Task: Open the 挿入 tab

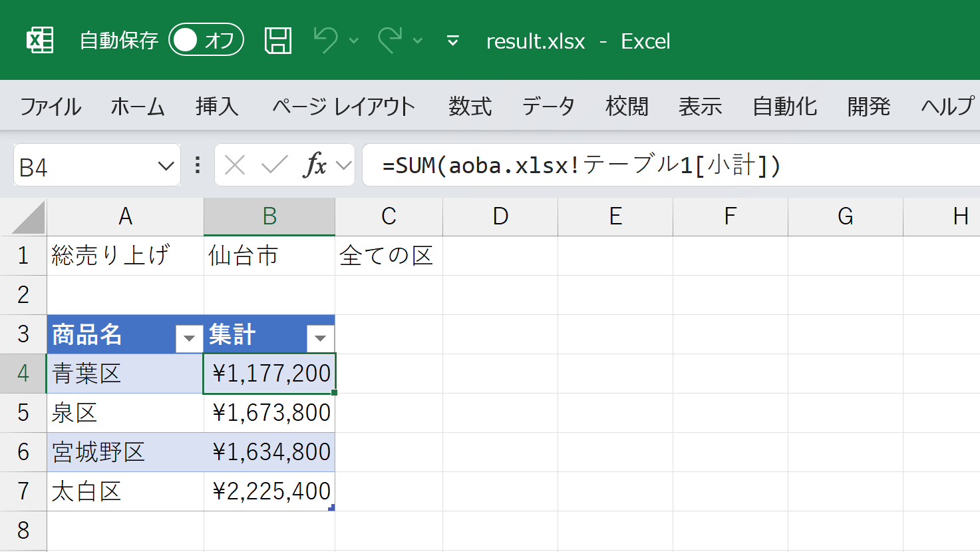Action: [x=217, y=107]
